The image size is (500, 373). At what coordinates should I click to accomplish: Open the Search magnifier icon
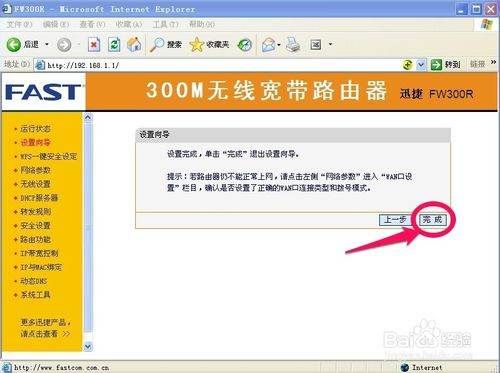pyautogui.click(x=157, y=44)
